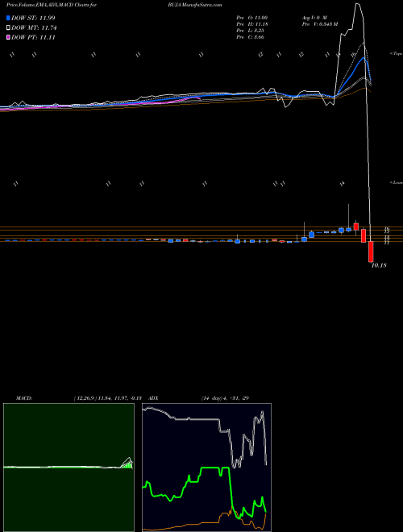
Task: Select the 'DOW PT: 11.11' legend text
Action: 33,38
